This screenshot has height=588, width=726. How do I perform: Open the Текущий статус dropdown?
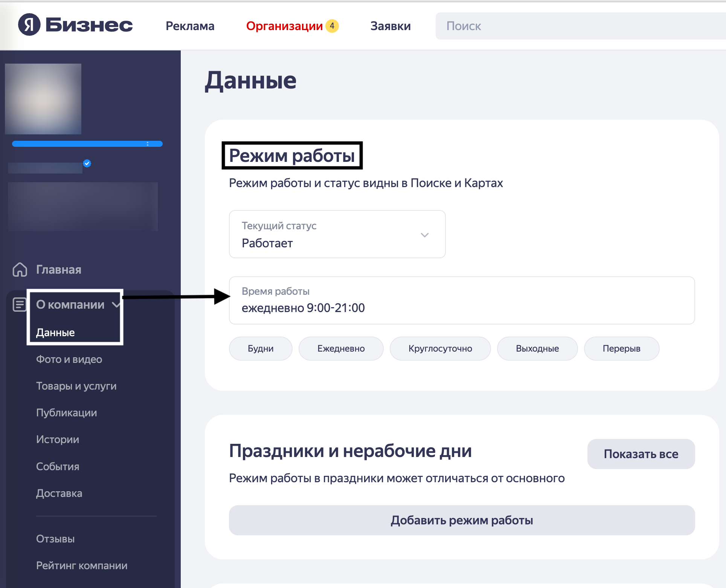tap(337, 234)
